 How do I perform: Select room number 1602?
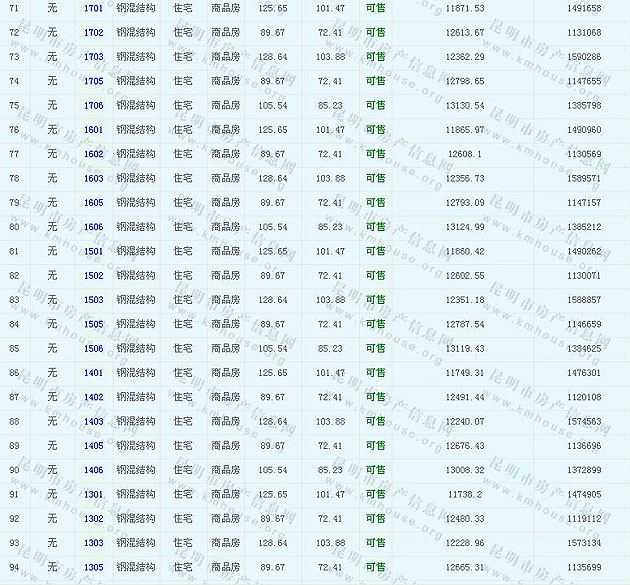click(93, 154)
